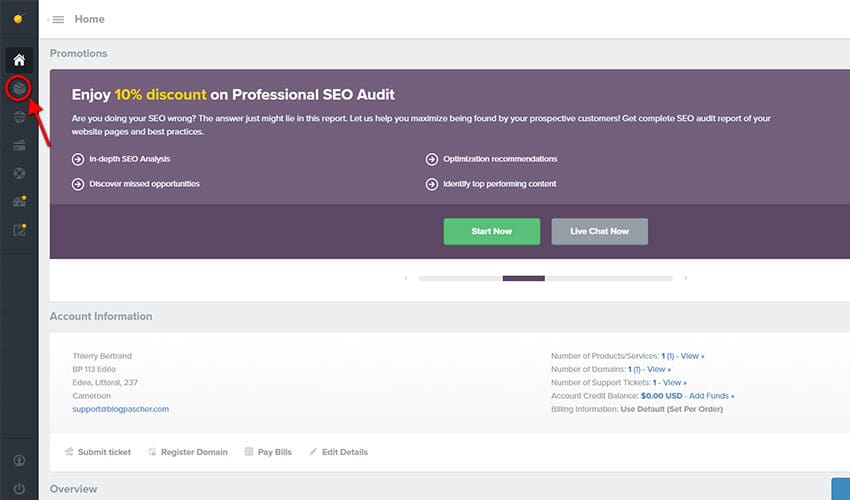Click the logout power icon in sidebar
Screen dimensions: 850x500
(x=19, y=489)
